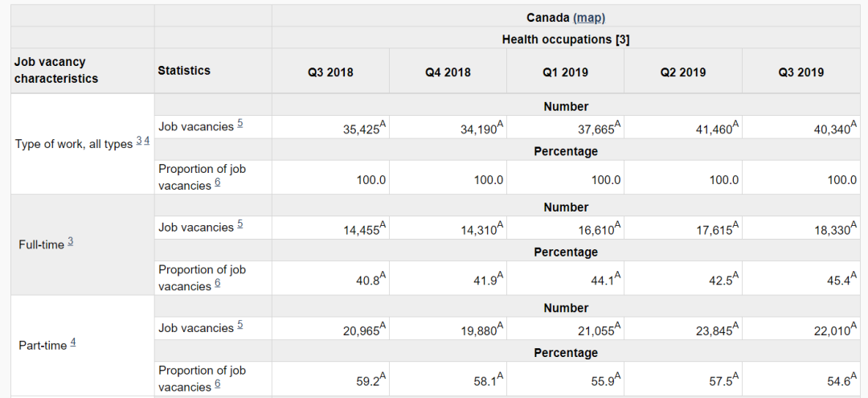The height and width of the screenshot is (398, 868).
Task: Click the 59.2 Part-time proportion cell
Action: (369, 382)
